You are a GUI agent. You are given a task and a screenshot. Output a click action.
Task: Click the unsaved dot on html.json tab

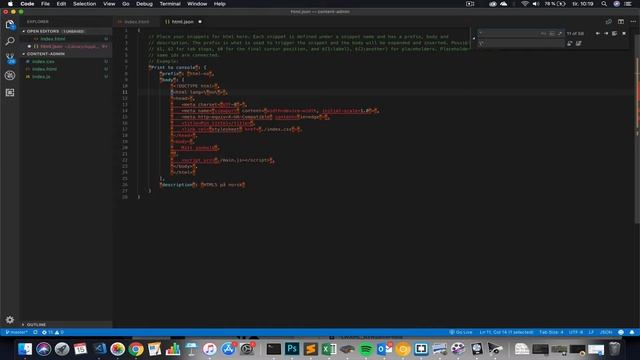tap(200, 22)
